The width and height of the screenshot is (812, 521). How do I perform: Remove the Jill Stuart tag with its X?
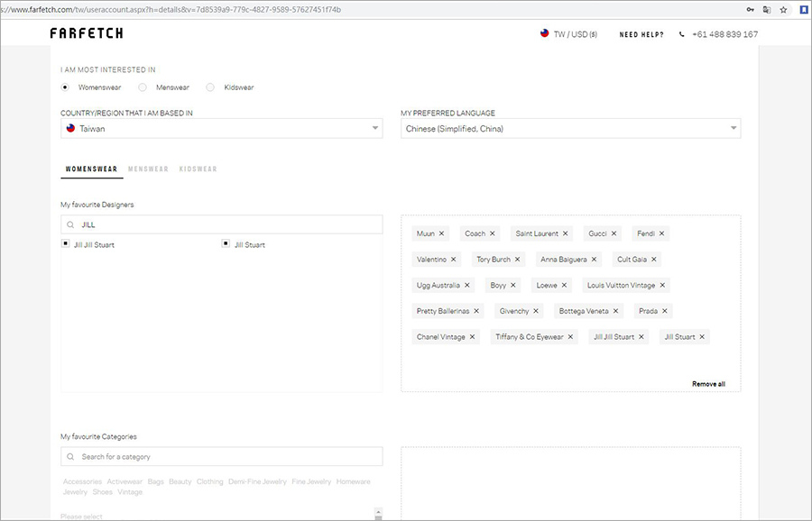click(x=702, y=337)
